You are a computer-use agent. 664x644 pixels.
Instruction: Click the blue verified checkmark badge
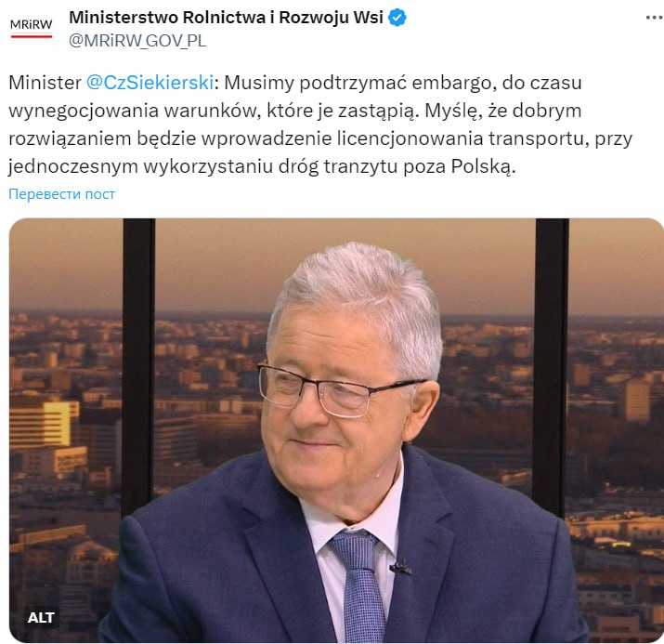[x=397, y=18]
